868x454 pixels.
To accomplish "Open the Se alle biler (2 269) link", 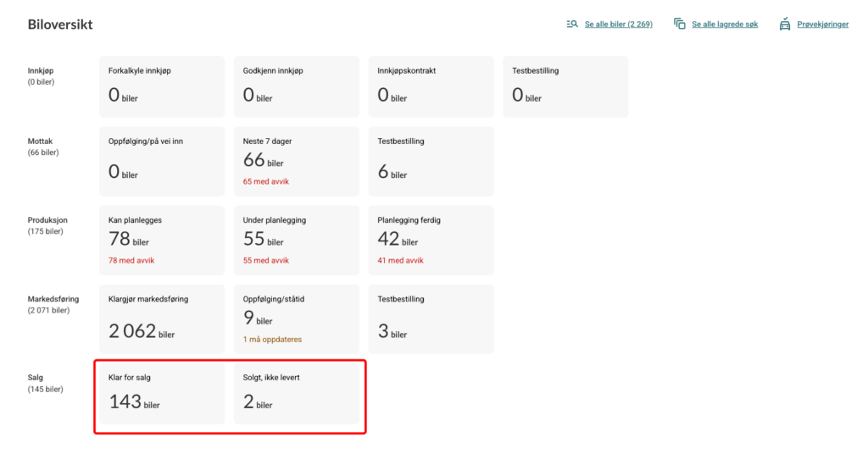I will (618, 25).
